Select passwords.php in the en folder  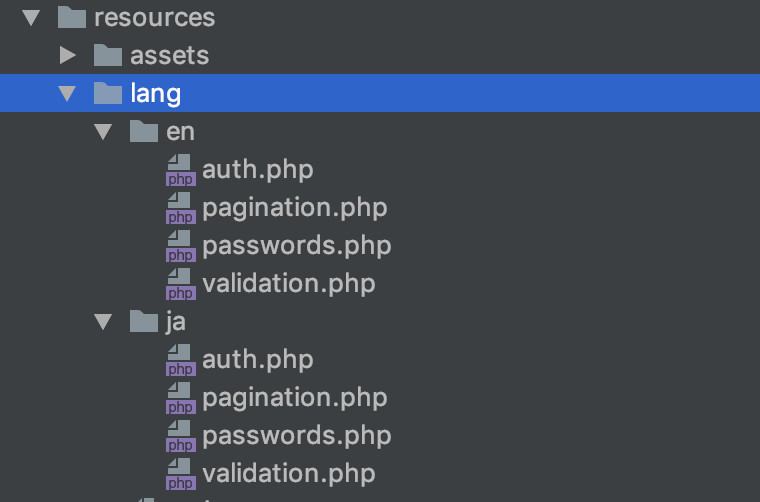click(x=297, y=246)
